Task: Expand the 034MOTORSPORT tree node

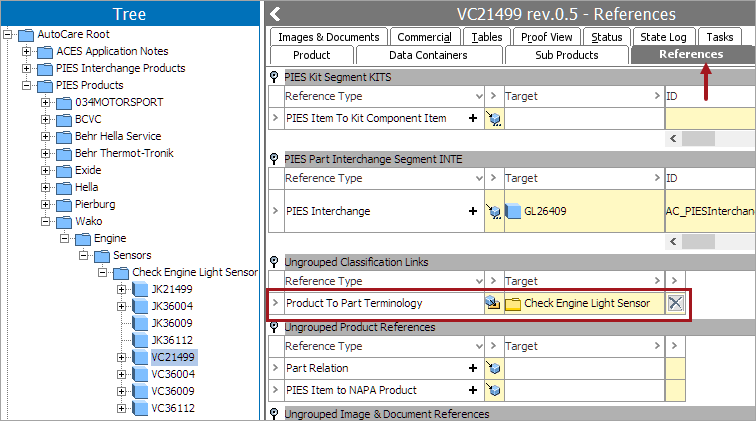Action: (46, 102)
